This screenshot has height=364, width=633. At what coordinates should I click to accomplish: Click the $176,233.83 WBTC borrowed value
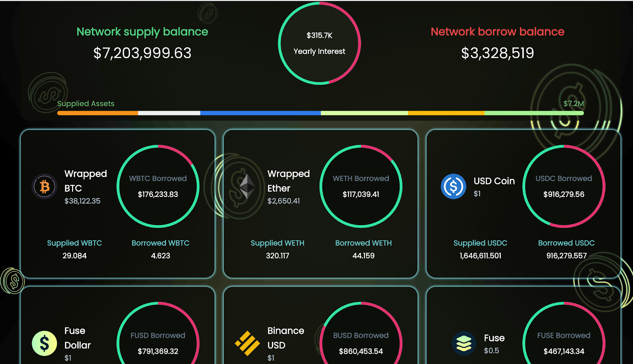point(158,194)
